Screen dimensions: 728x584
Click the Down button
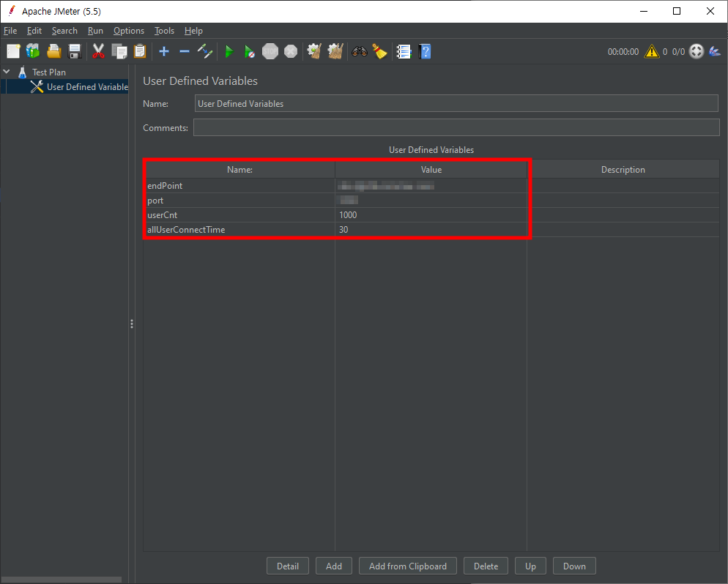tap(574, 566)
